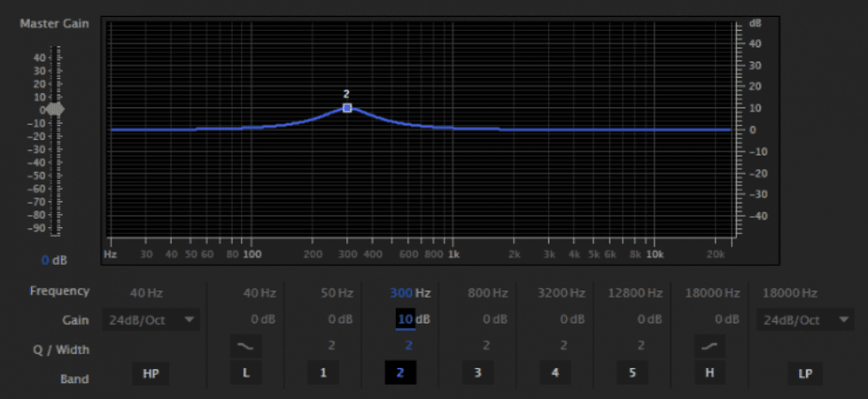Click the Master Gain label
868x399 pixels.
click(54, 24)
